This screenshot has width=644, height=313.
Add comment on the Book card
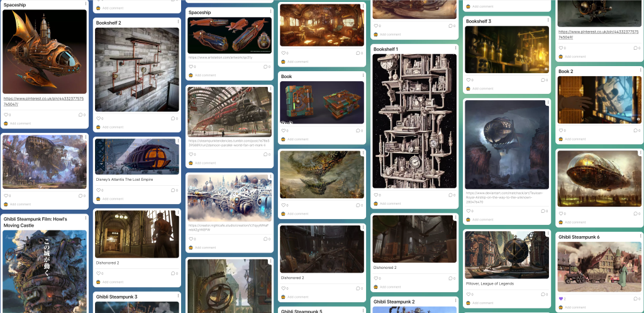[296, 139]
